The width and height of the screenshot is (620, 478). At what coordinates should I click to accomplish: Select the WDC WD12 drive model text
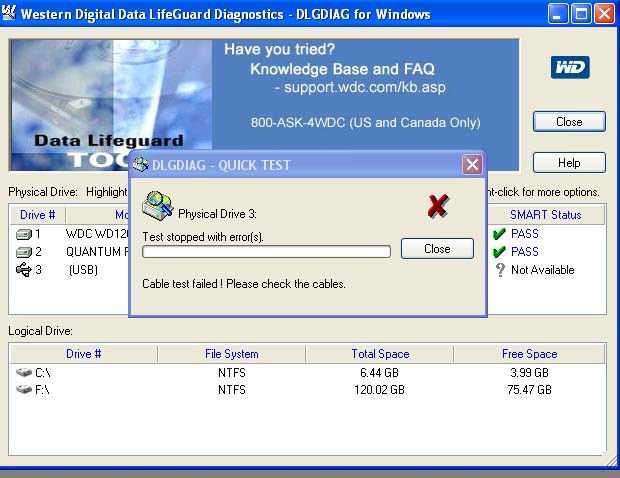pyautogui.click(x=97, y=234)
